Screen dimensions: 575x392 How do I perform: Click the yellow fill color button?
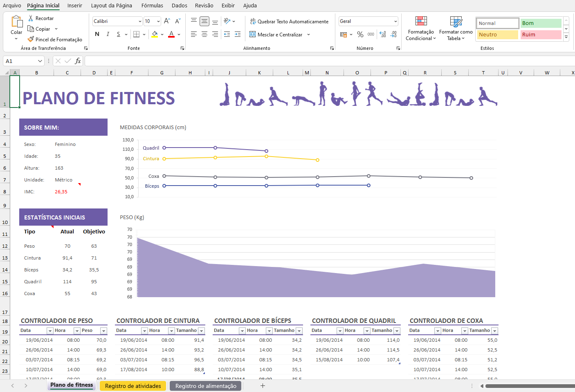tap(155, 34)
